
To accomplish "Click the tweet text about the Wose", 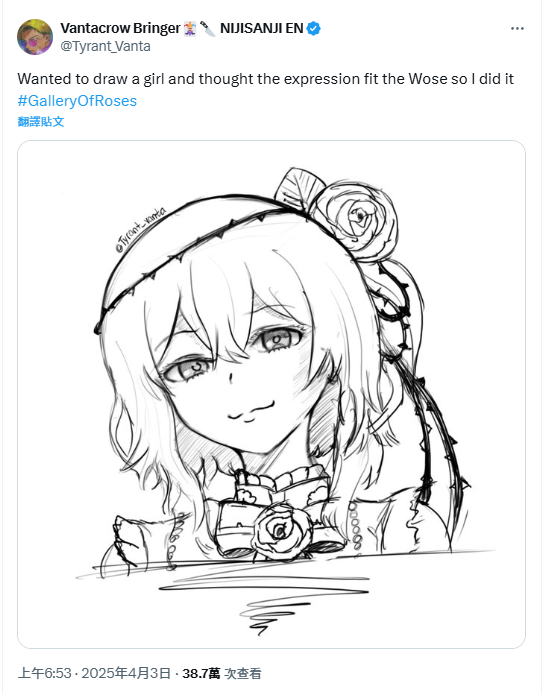I will (266, 79).
